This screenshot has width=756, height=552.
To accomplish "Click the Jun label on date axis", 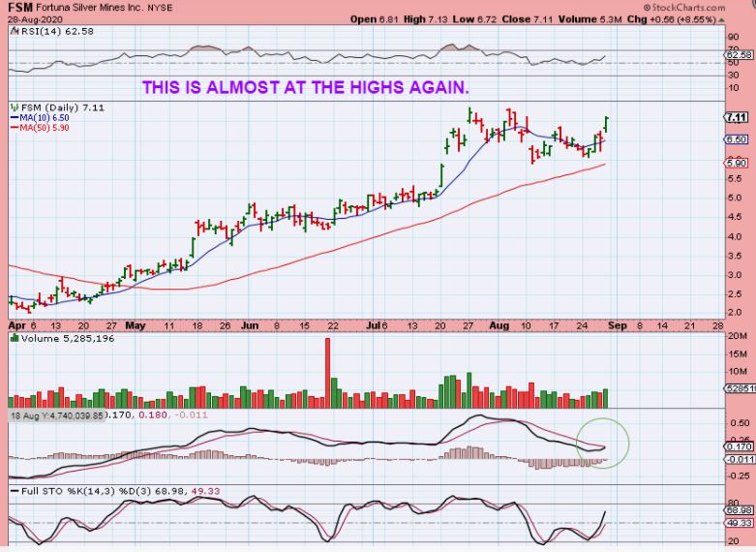I will click(250, 325).
